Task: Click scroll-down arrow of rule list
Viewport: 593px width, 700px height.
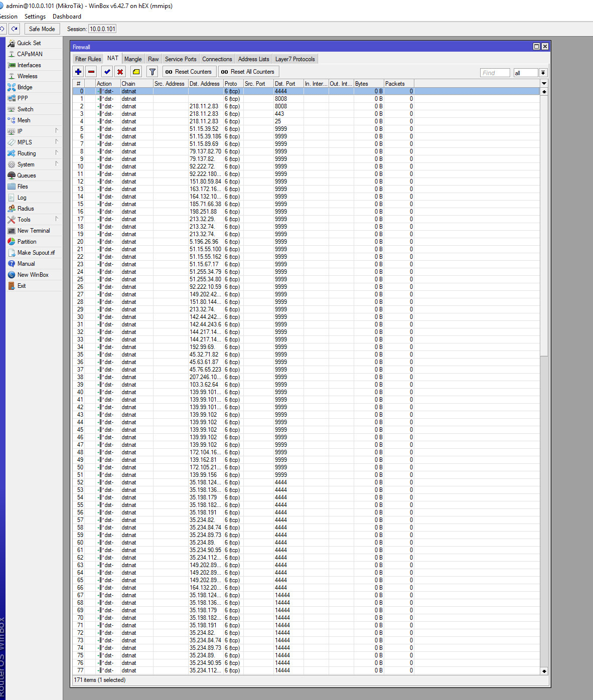Action: coord(544,671)
